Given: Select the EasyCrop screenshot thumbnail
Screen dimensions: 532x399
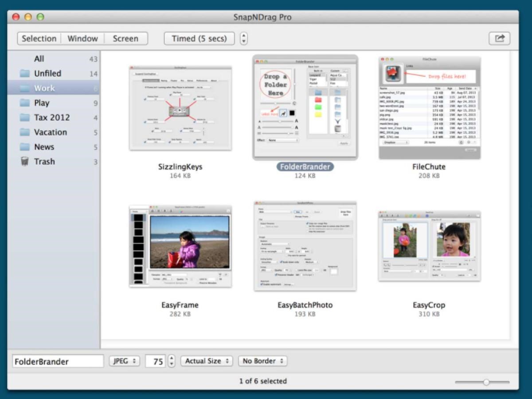Looking at the screenshot, I should 429,246.
